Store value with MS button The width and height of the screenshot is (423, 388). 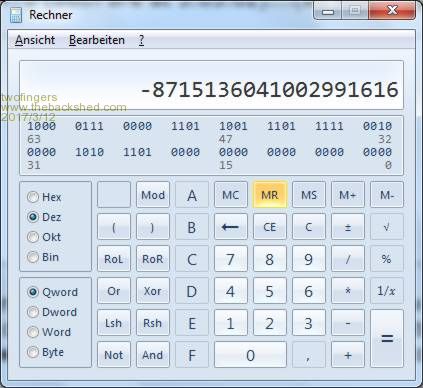309,195
